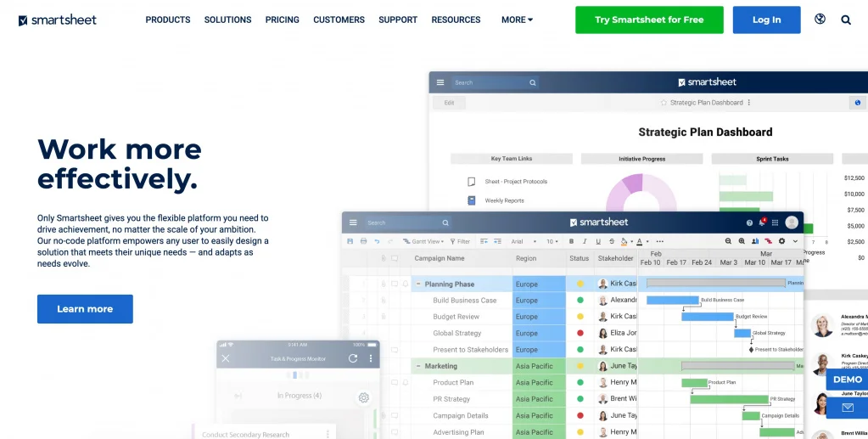The height and width of the screenshot is (439, 868).
Task: Open the gear settings beside In Progress (4)
Action: pyautogui.click(x=364, y=397)
